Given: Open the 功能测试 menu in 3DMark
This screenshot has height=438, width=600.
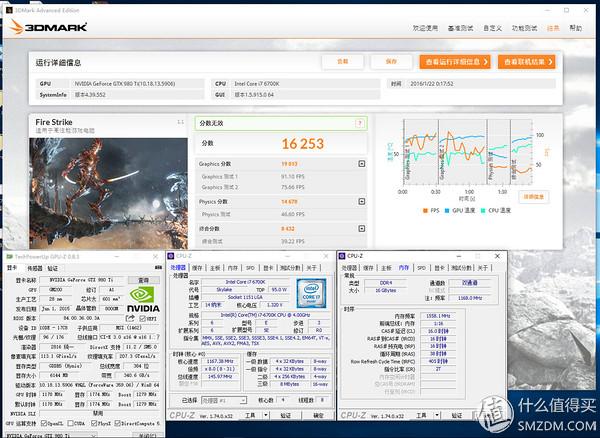Looking at the screenshot, I should tap(524, 28).
